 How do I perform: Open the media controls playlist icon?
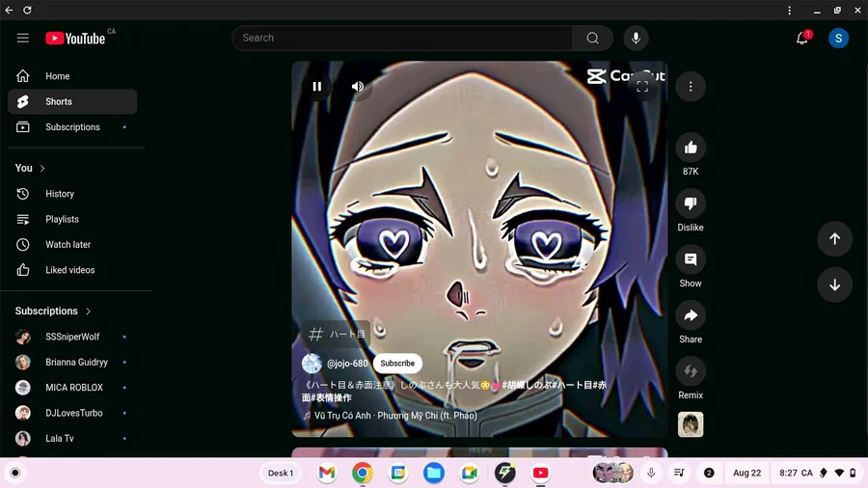[679, 473]
